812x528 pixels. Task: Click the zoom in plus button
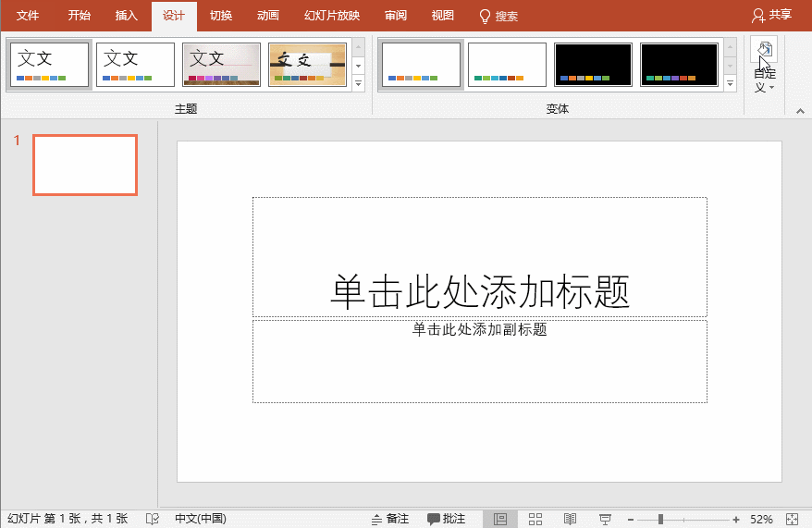[736, 519]
